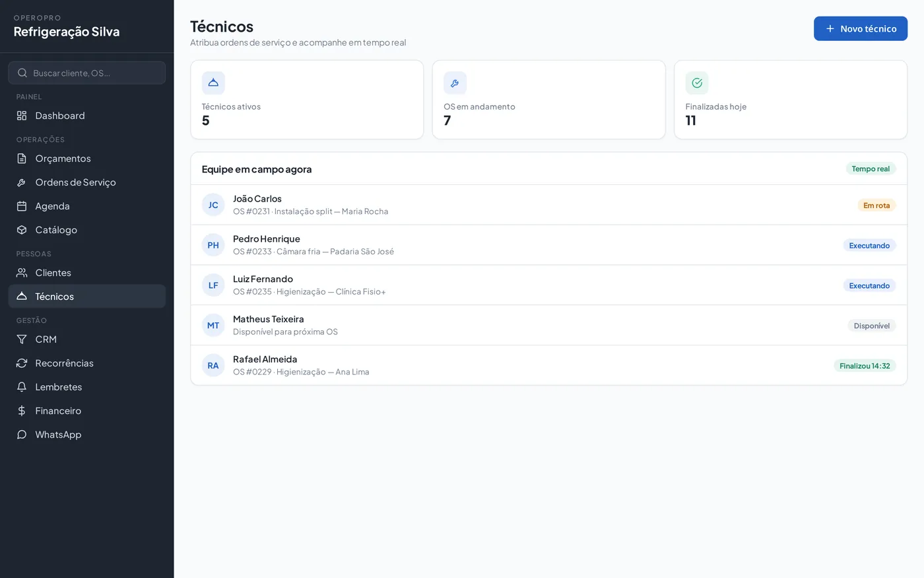924x578 pixels.
Task: Click the Recorrências refresh icon
Action: [x=22, y=363]
